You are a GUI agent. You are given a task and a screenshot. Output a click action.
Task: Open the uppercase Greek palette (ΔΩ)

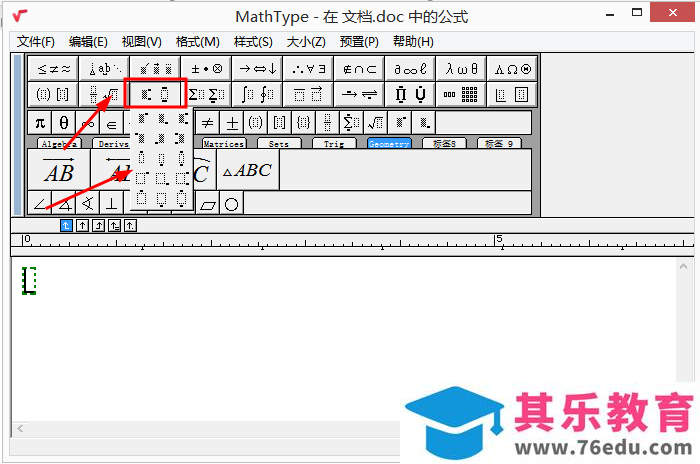[512, 68]
